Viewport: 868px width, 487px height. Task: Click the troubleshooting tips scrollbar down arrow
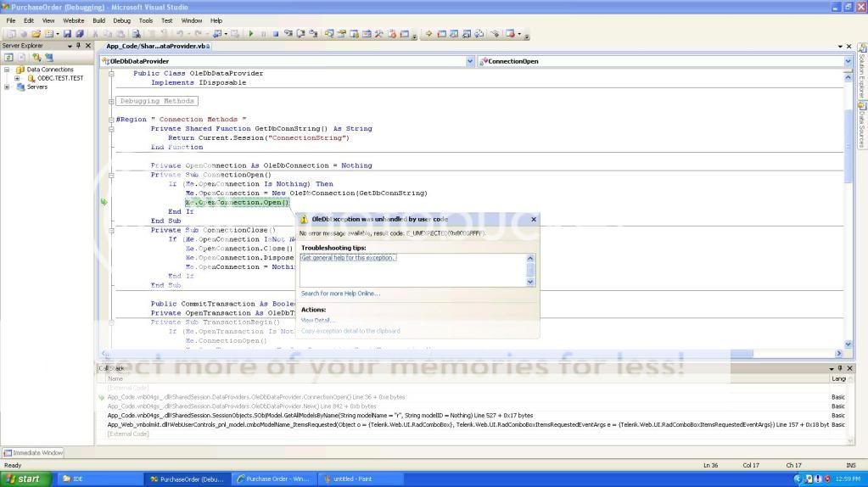coord(530,283)
